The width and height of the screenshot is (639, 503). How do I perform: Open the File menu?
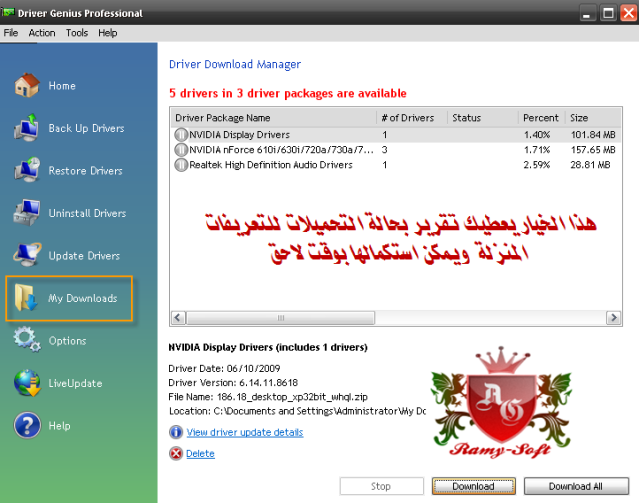point(11,33)
